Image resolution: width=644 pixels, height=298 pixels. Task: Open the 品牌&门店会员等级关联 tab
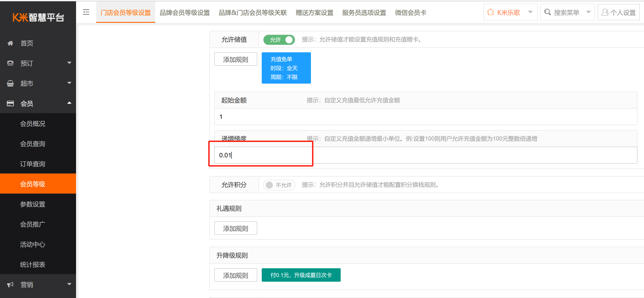point(253,13)
